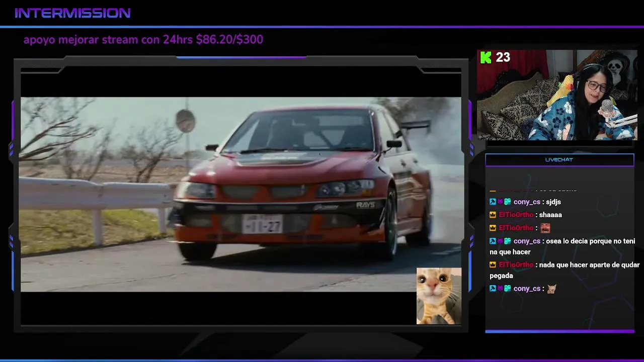The height and width of the screenshot is (362, 644).
Task: Click the message "nada que hacer aparte de qudar"
Action: coord(590,264)
